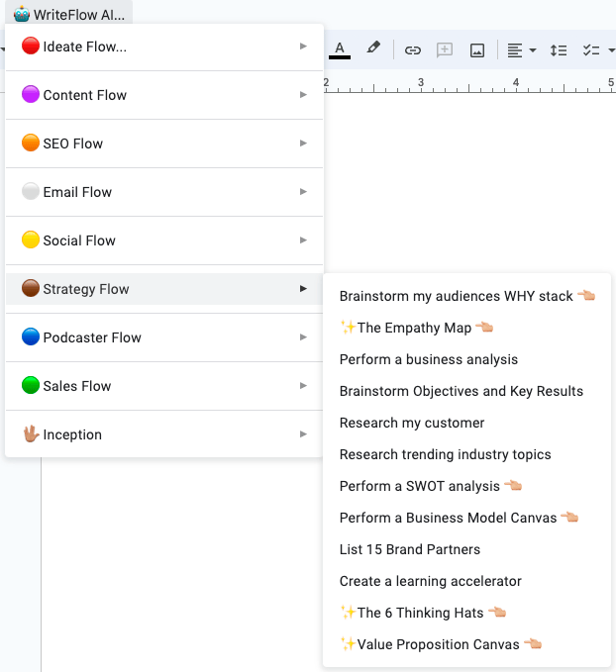
Task: Open the Email Flow submenu
Action: coord(164,192)
